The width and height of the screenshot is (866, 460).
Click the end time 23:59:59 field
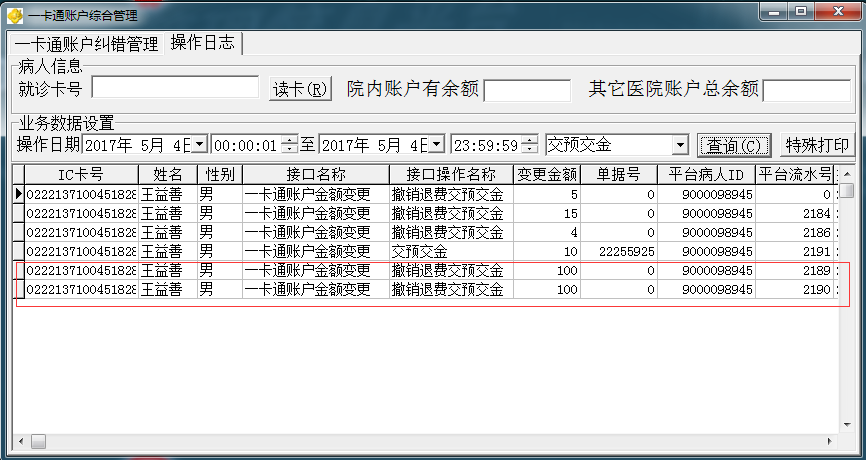(x=486, y=145)
